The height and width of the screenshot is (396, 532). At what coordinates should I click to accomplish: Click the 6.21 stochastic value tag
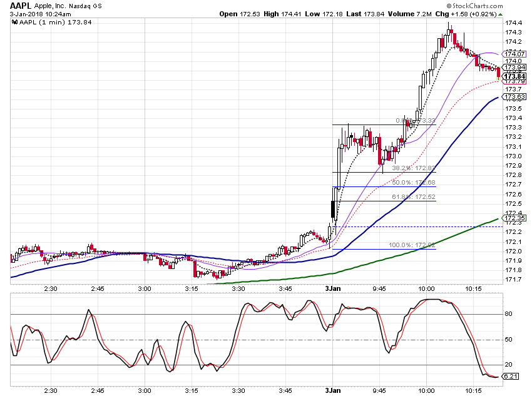[510, 377]
